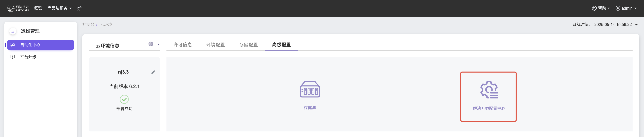Click the pencil icon to edit nj3.3
The width and height of the screenshot is (644, 137).
(153, 72)
